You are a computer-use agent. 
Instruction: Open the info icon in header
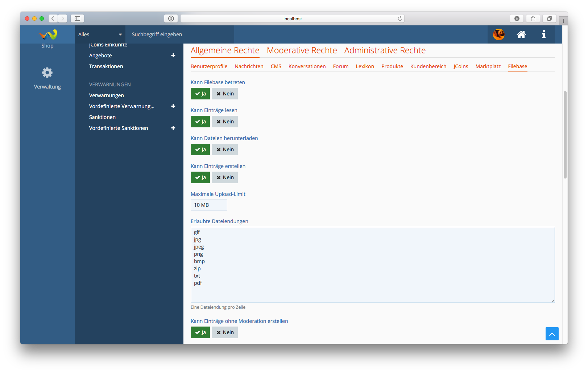[x=543, y=34]
